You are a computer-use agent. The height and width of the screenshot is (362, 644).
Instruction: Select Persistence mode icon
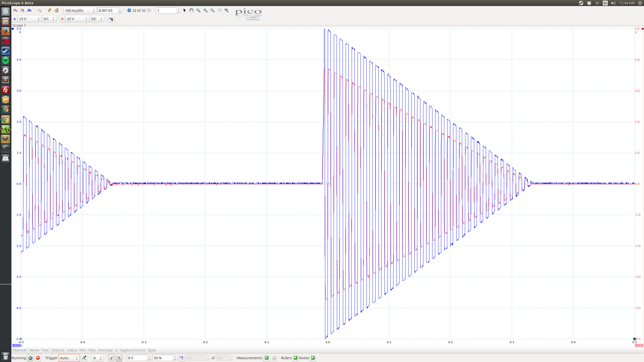pos(22,10)
